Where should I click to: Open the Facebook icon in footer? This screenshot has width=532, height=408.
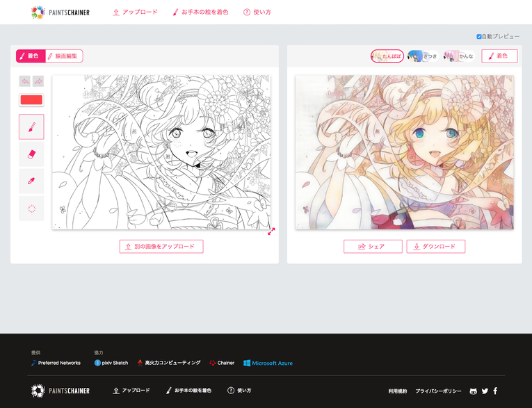495,391
